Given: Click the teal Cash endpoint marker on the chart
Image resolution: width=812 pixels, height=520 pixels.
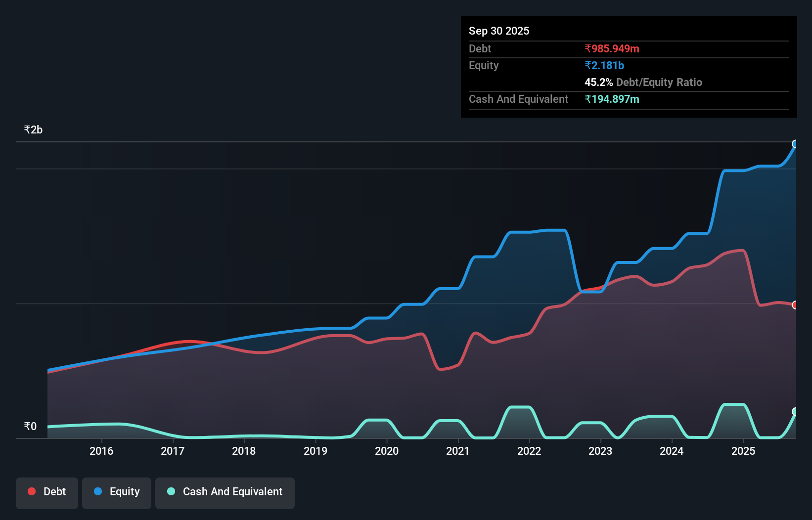Looking at the screenshot, I should pyautogui.click(x=796, y=412).
